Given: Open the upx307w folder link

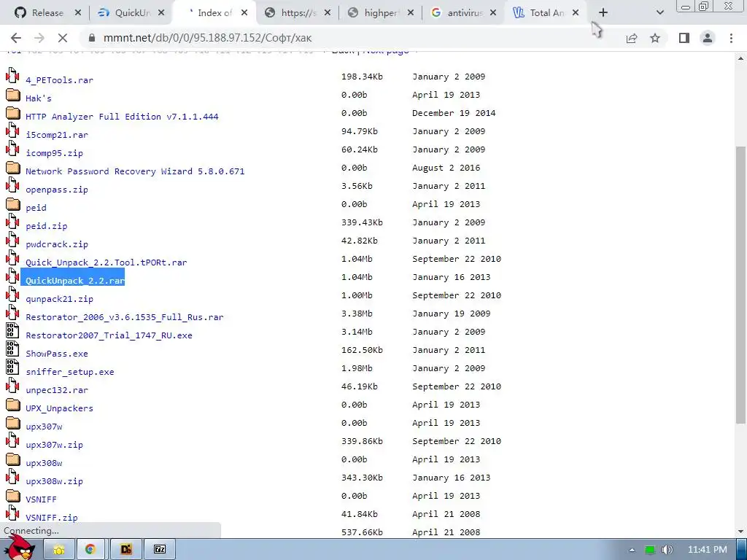Looking at the screenshot, I should pyautogui.click(x=44, y=427).
